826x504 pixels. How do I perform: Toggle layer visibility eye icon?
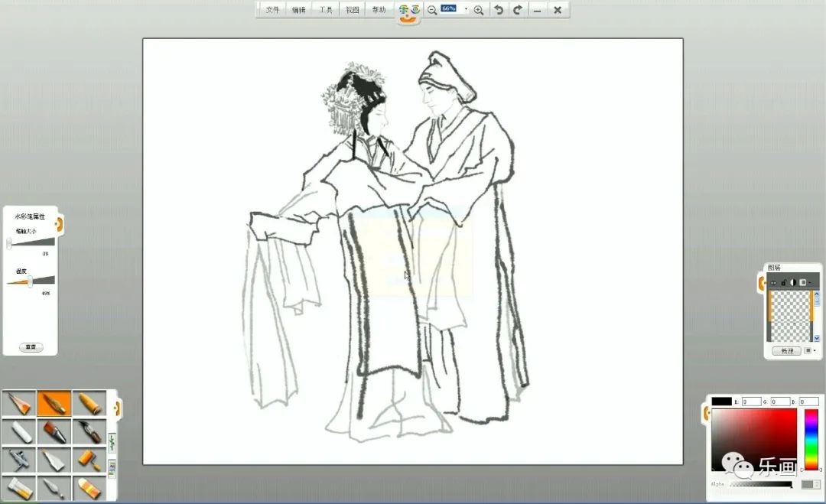tap(773, 282)
